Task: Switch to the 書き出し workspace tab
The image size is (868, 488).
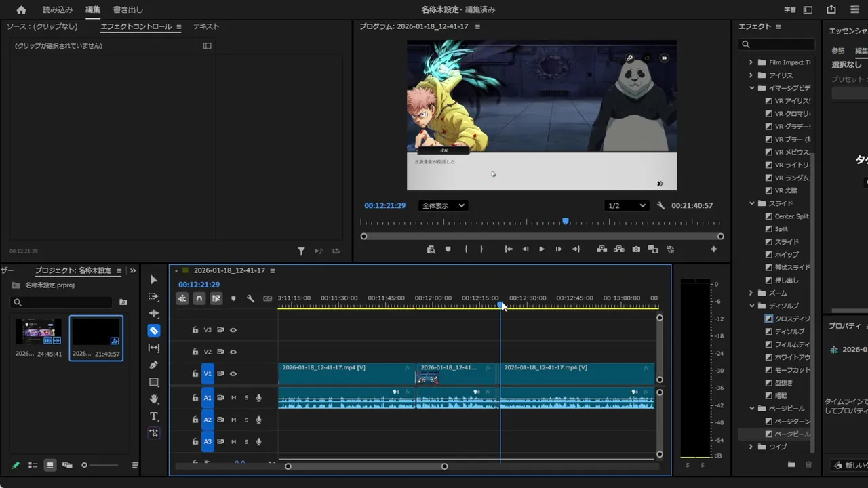Action: coord(127,9)
